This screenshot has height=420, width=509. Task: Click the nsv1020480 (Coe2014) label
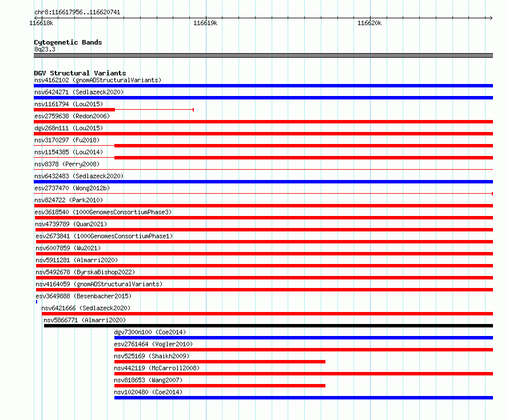(148, 392)
